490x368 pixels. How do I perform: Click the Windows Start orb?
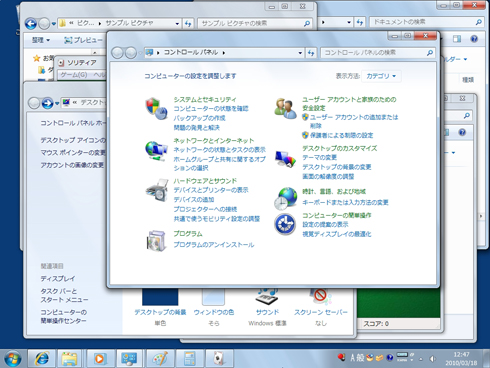click(x=12, y=359)
